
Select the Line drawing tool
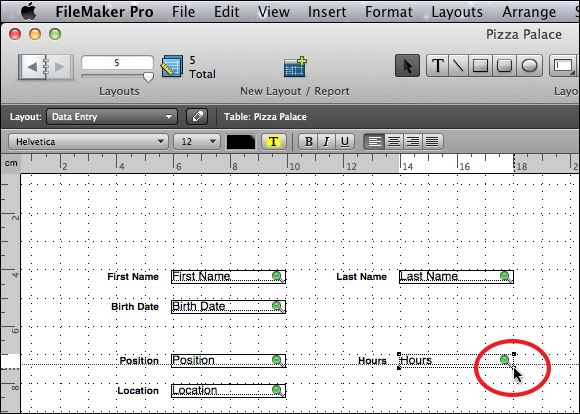coord(458,66)
